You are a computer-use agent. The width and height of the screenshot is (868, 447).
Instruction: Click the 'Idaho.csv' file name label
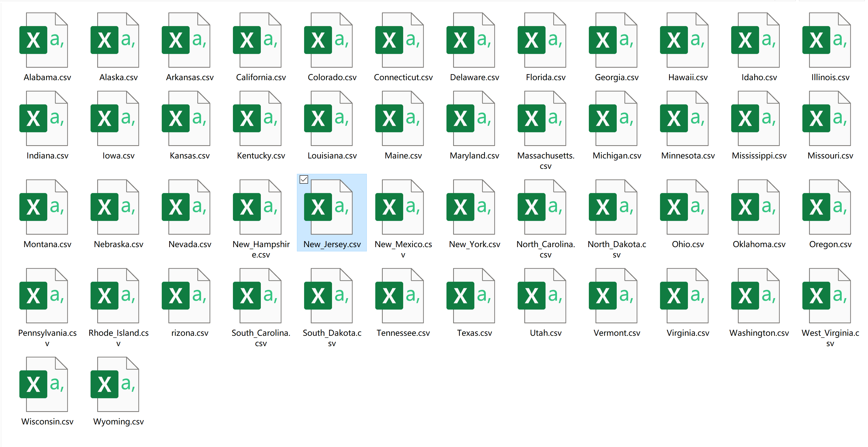point(759,77)
